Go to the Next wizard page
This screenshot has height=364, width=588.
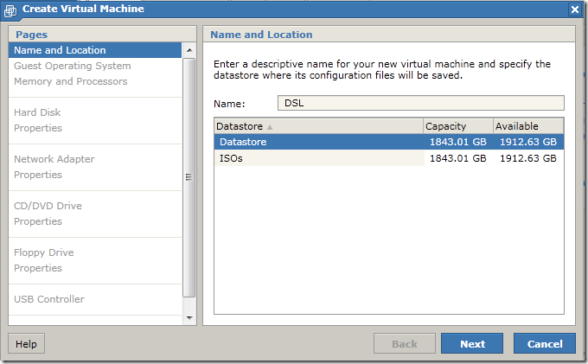pyautogui.click(x=472, y=343)
